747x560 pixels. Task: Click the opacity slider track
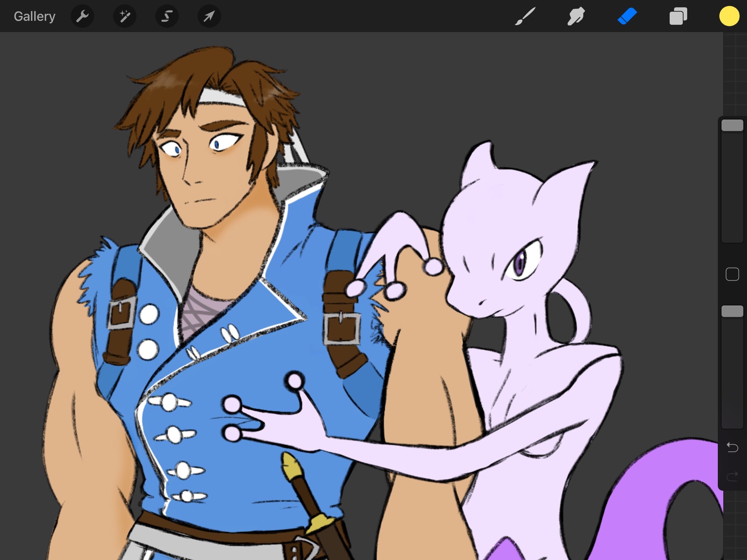pyautogui.click(x=732, y=373)
